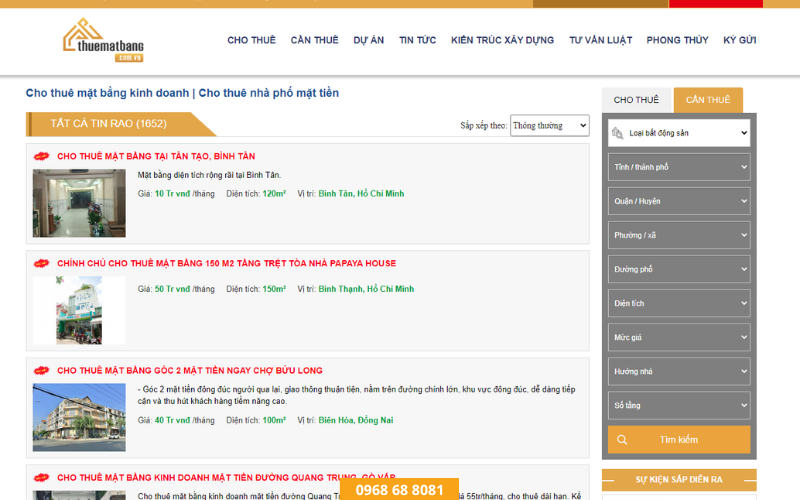The image size is (800, 500).
Task: Click the hot tag icon beside Papaya House listing
Action: tap(41, 263)
